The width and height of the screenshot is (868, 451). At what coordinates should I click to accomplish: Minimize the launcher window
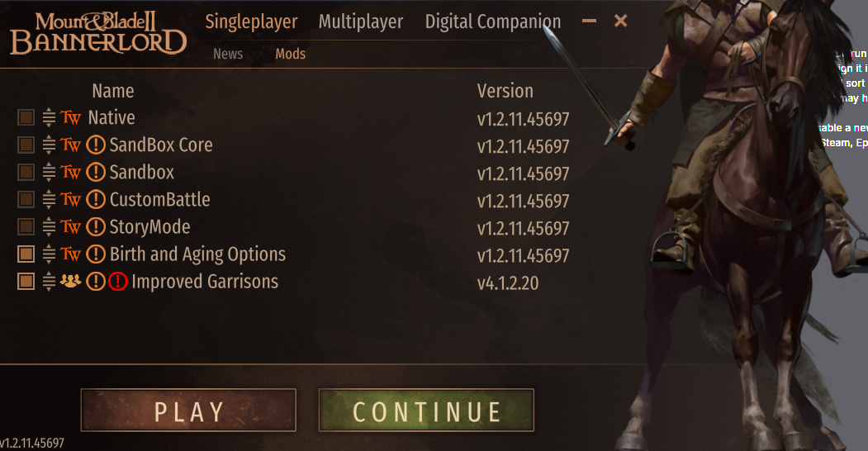click(589, 21)
